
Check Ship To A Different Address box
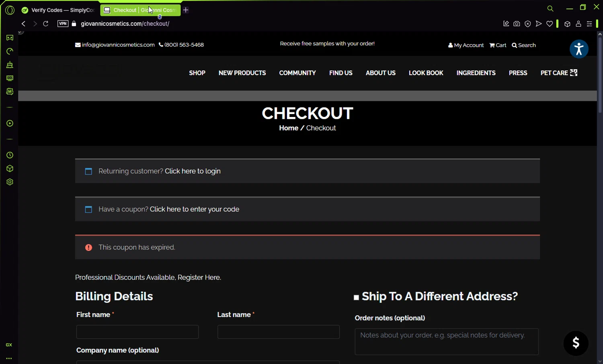356,298
